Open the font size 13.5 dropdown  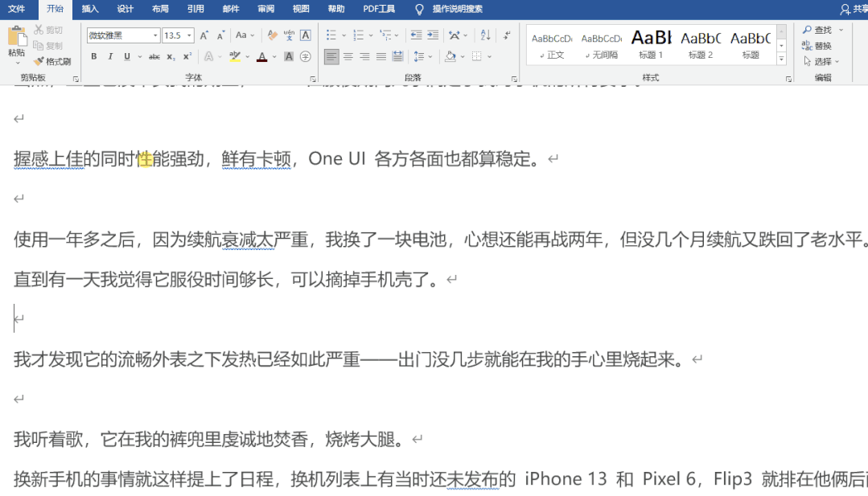(x=189, y=35)
